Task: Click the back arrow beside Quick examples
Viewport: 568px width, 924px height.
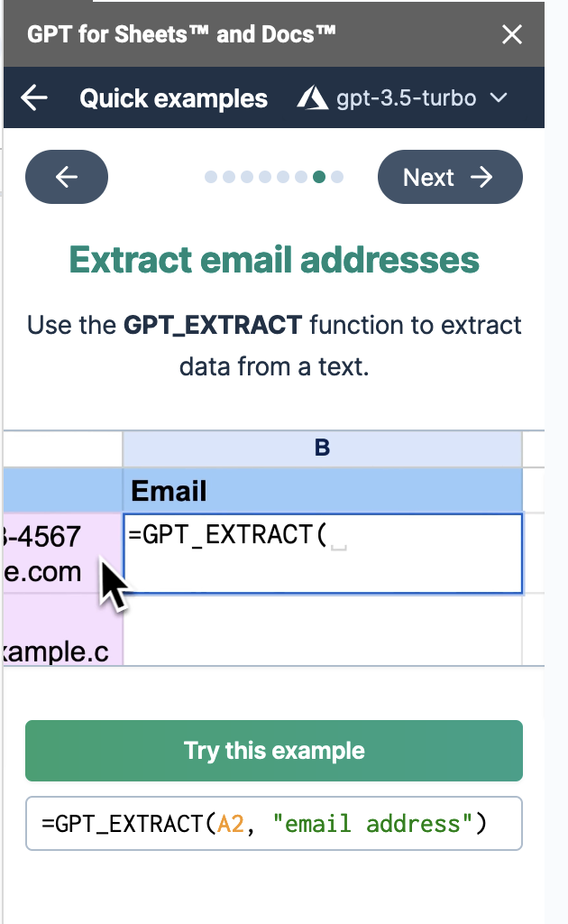Action: [x=34, y=98]
